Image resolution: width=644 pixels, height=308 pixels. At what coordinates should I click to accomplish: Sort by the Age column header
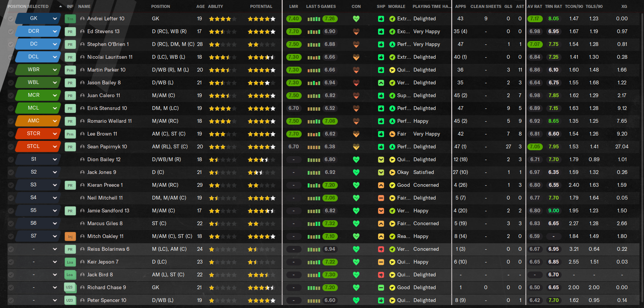200,6
